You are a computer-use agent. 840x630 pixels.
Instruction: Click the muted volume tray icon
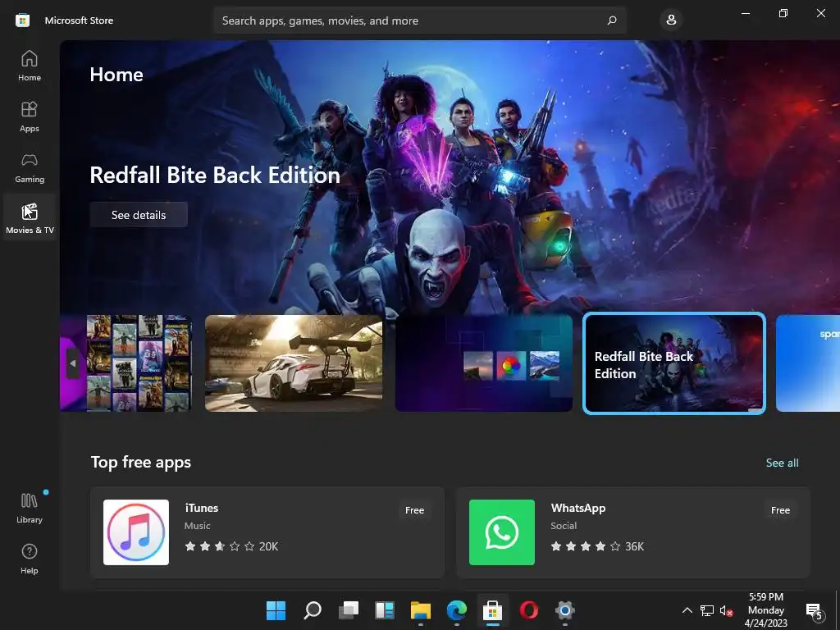coord(727,610)
